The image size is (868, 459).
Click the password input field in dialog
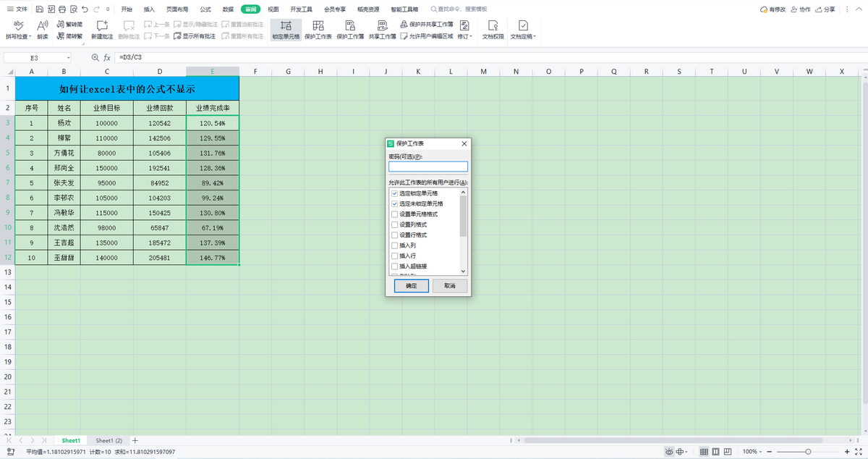point(428,167)
